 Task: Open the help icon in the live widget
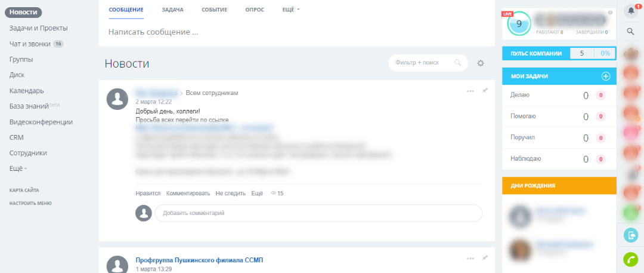[x=611, y=13]
